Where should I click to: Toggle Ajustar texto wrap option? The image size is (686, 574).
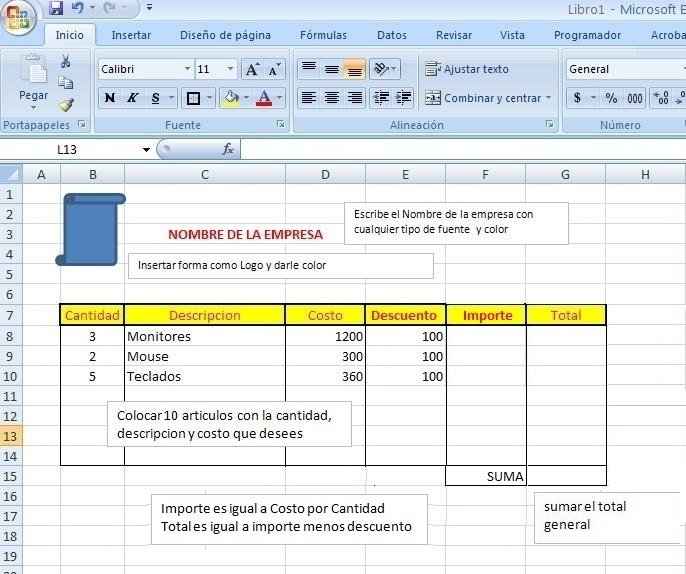[467, 69]
